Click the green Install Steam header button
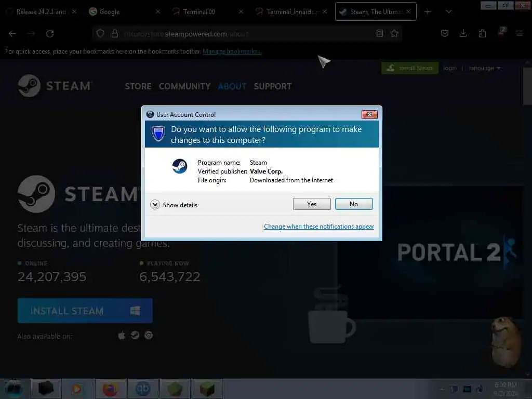 (x=410, y=68)
